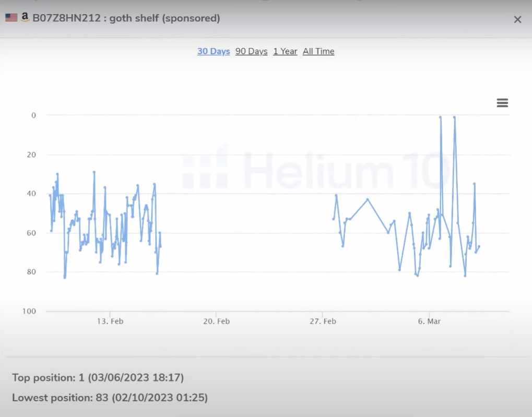The image size is (532, 417).
Task: Click the y-axis label 0
Action: 33,115
